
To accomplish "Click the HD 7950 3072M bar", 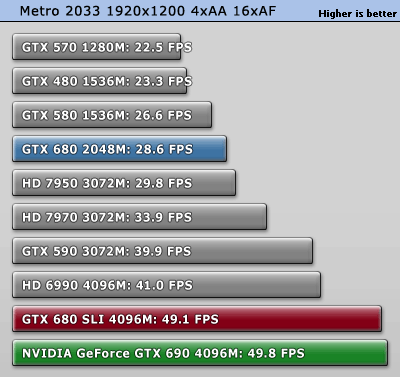I will (x=124, y=183).
